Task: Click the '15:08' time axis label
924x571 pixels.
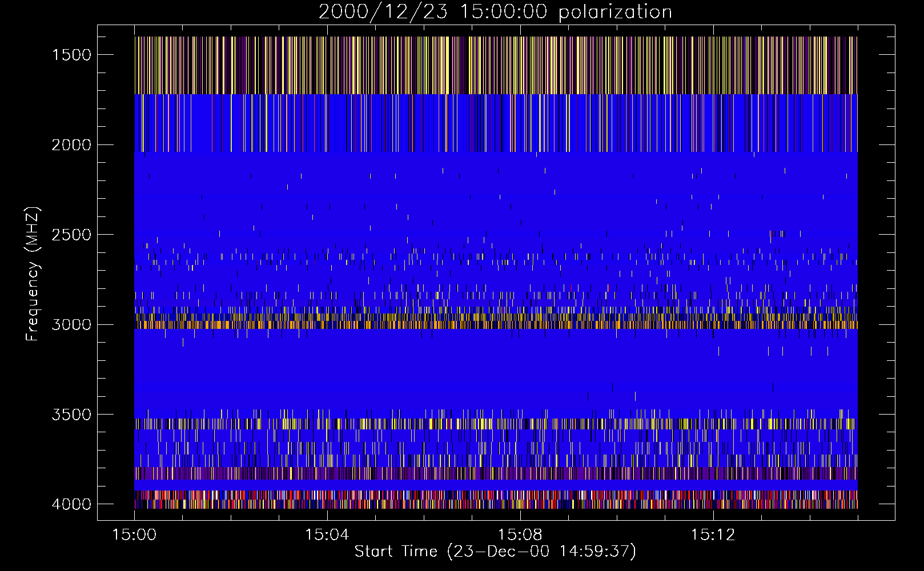Action: (520, 535)
